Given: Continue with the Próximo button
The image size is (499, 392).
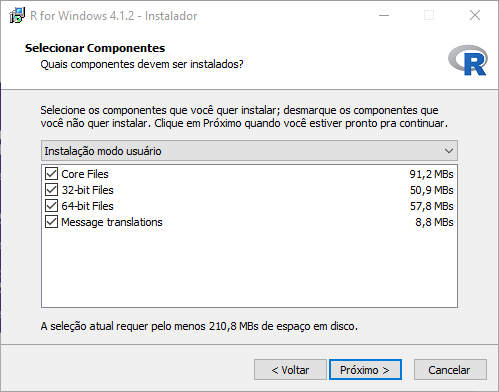Looking at the screenshot, I should click(365, 370).
